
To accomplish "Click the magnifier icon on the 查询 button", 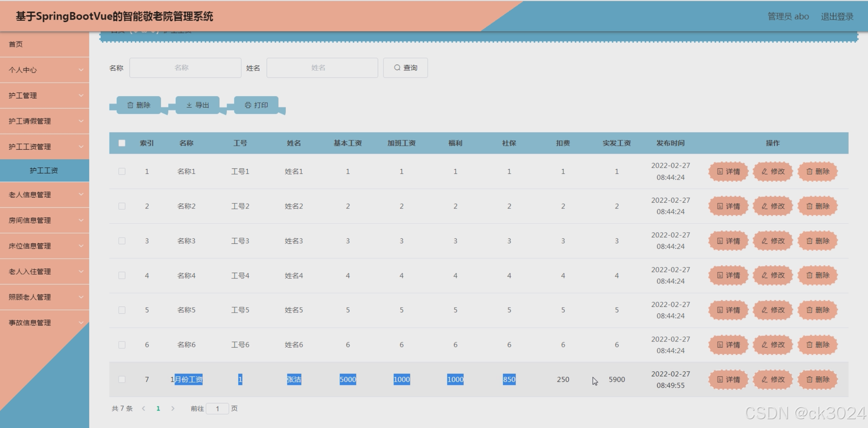I will point(397,68).
